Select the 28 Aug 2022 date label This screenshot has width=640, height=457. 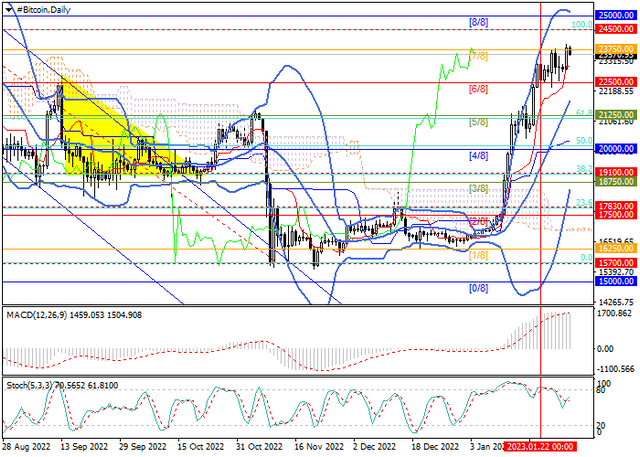point(26,447)
